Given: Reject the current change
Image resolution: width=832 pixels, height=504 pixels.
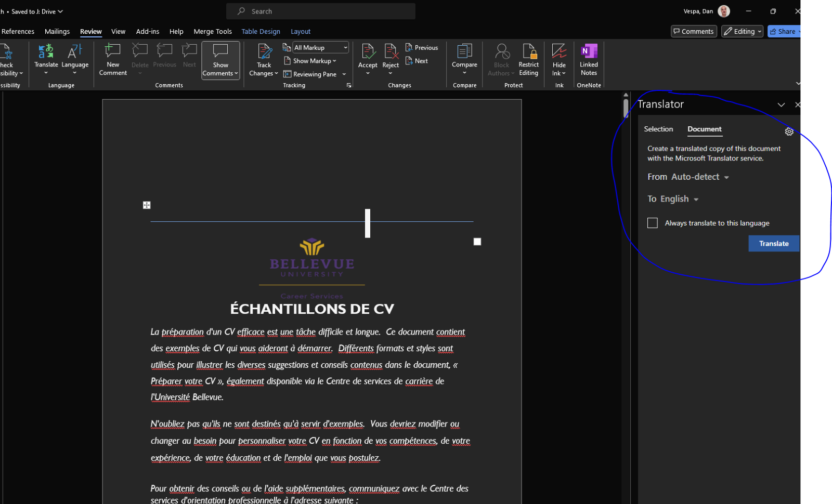Looking at the screenshot, I should point(390,57).
